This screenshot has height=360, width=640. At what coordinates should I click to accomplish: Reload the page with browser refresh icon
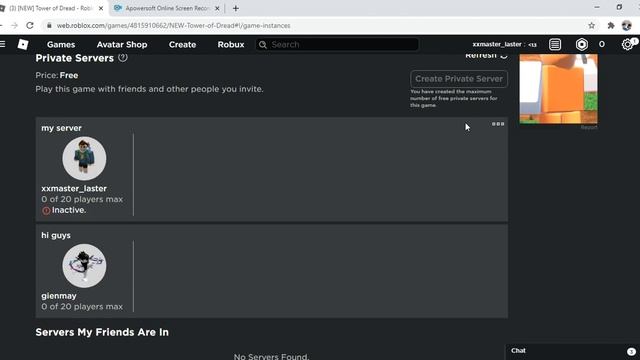point(30,25)
